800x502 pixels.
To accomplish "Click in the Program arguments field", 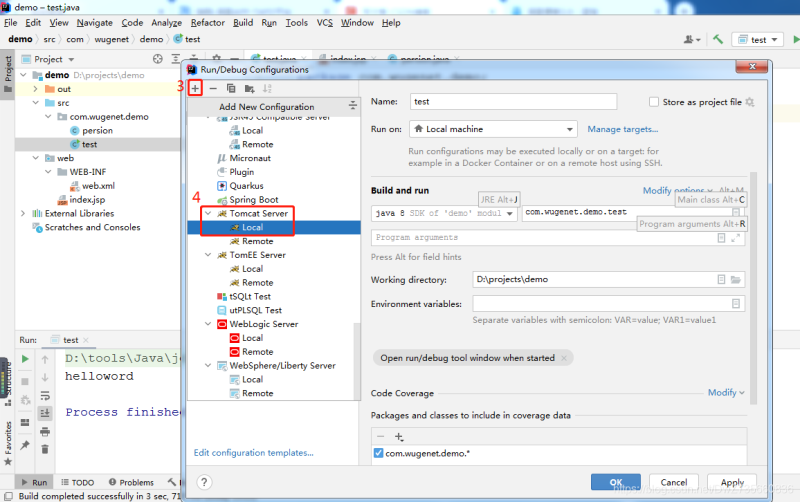I will pyautogui.click(x=558, y=238).
